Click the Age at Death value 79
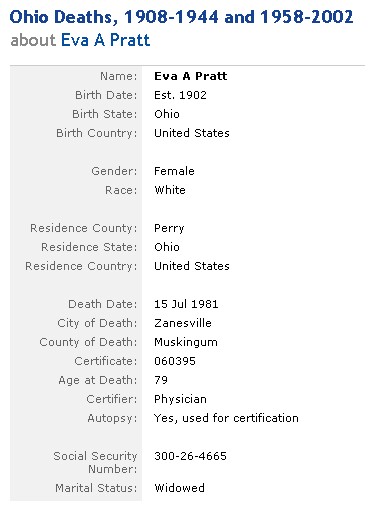The height and width of the screenshot is (514, 380). 161,380
